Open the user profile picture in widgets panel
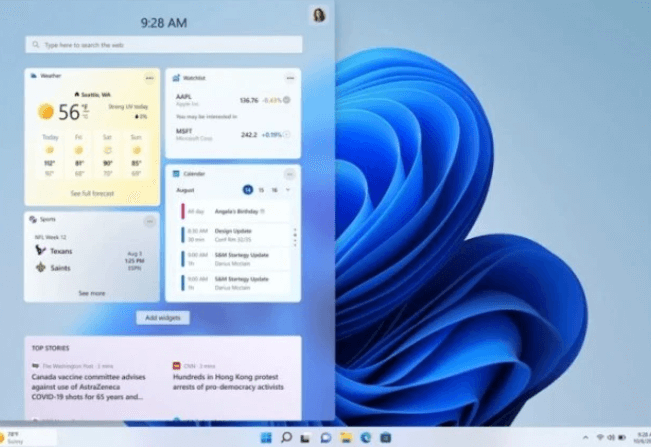This screenshot has height=447, width=651. (319, 16)
